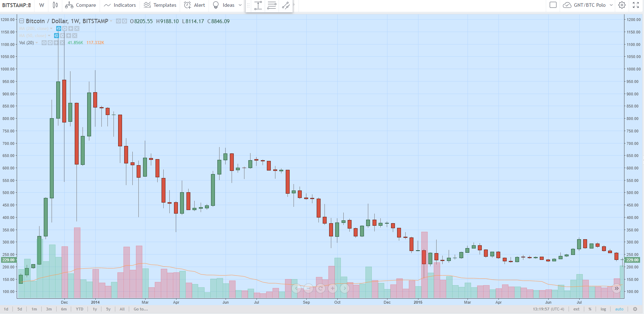Viewport: 644px width, 314px height.
Task: Select the trend line drawing tool
Action: point(286,5)
